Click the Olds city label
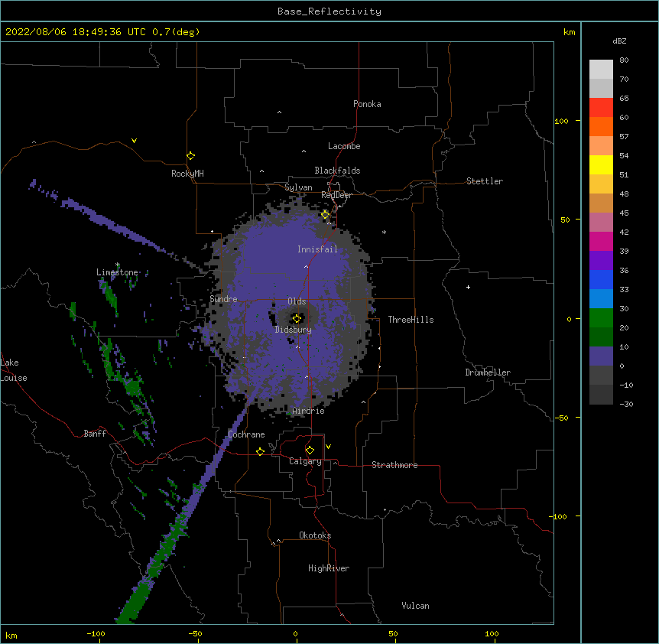This screenshot has height=644, width=659. point(297,301)
